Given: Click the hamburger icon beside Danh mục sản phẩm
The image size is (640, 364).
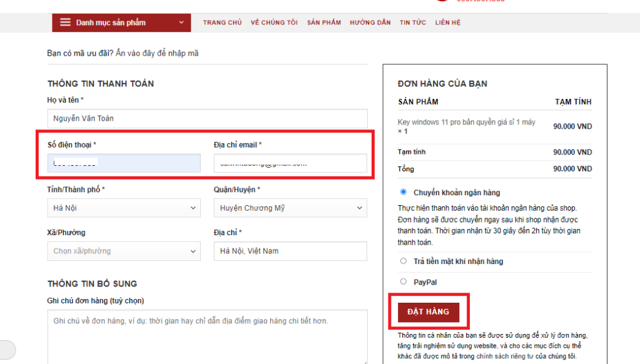Looking at the screenshot, I should 65,23.
